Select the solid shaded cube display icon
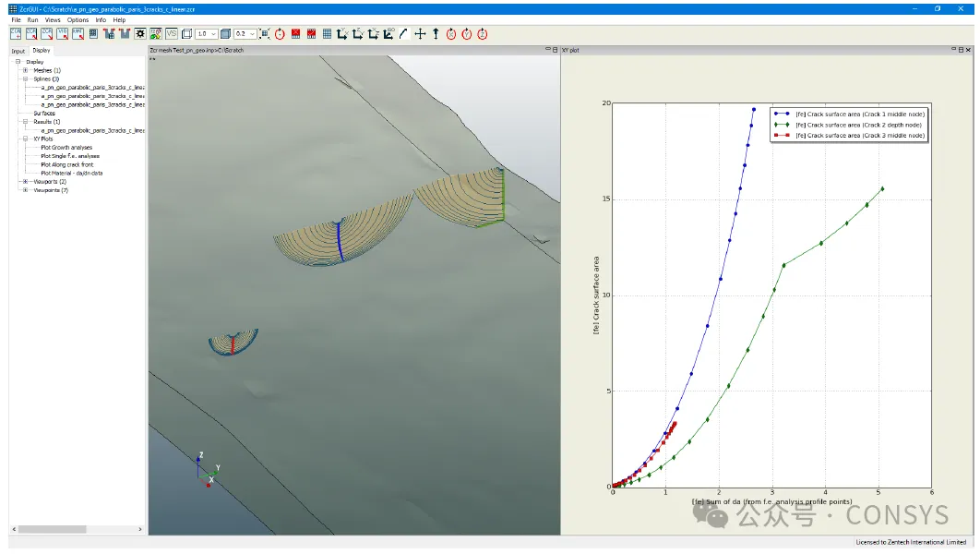The width and height of the screenshot is (980, 554). [226, 34]
